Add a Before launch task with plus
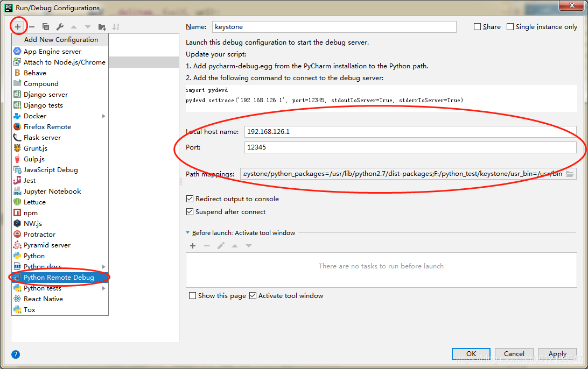This screenshot has width=588, height=369. (193, 246)
